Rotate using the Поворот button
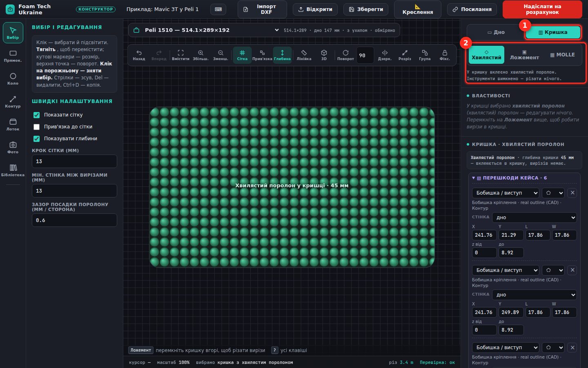 tap(345, 55)
